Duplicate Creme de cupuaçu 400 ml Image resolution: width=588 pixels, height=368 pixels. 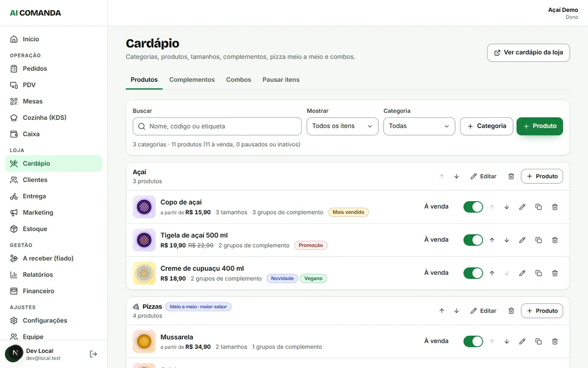539,273
